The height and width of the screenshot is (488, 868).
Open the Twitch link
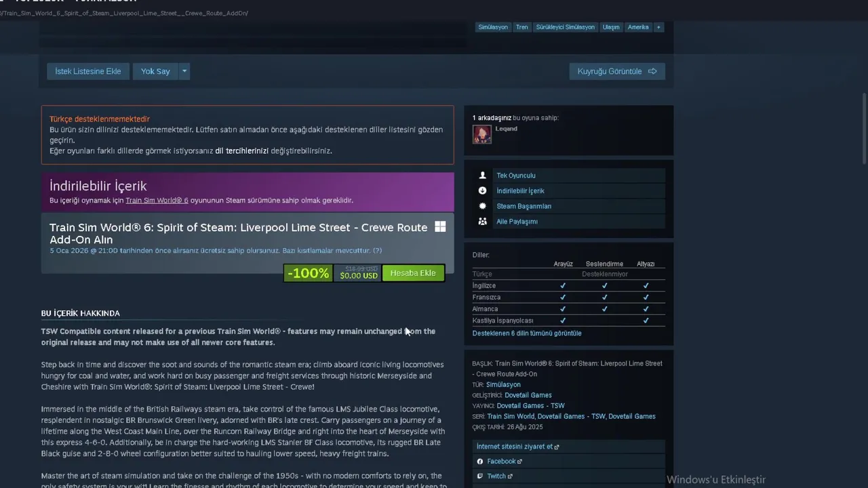[496, 476]
